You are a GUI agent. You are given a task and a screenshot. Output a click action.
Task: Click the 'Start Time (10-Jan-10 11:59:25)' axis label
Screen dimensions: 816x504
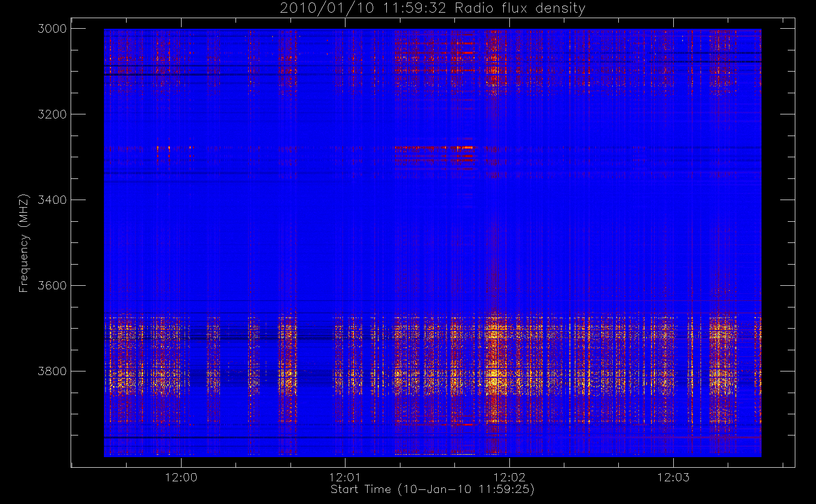pyautogui.click(x=432, y=489)
